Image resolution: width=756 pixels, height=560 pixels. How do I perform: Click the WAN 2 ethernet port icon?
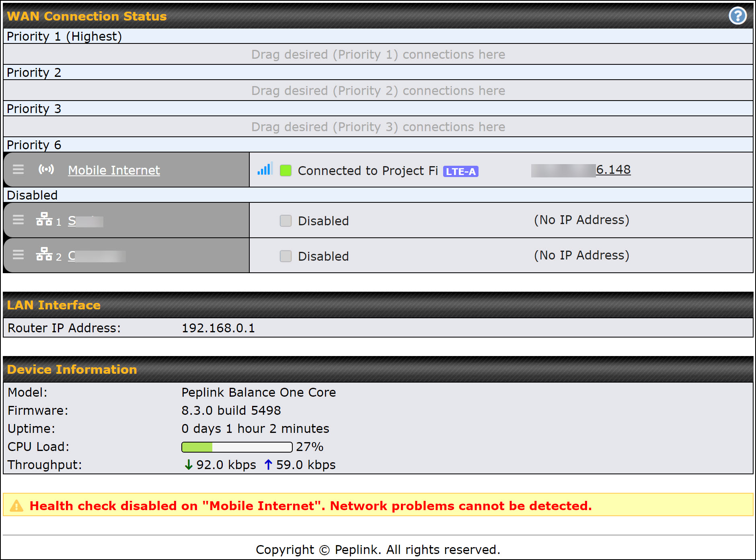tap(44, 255)
